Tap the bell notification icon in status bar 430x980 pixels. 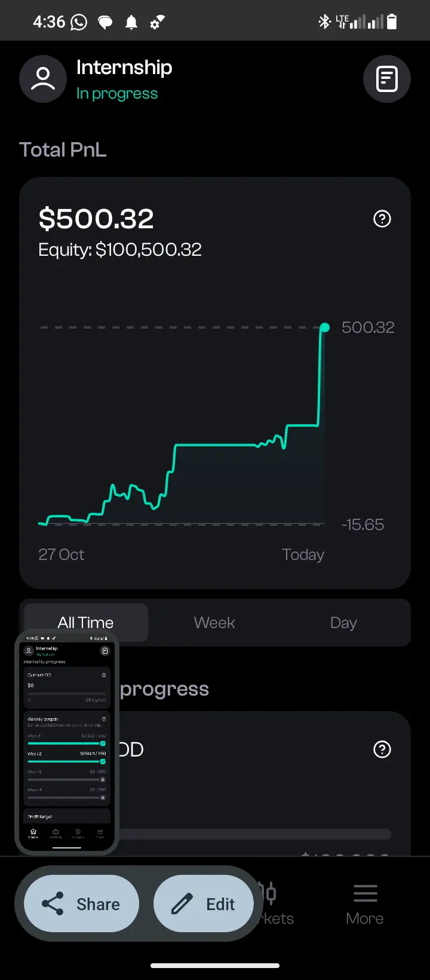(131, 23)
